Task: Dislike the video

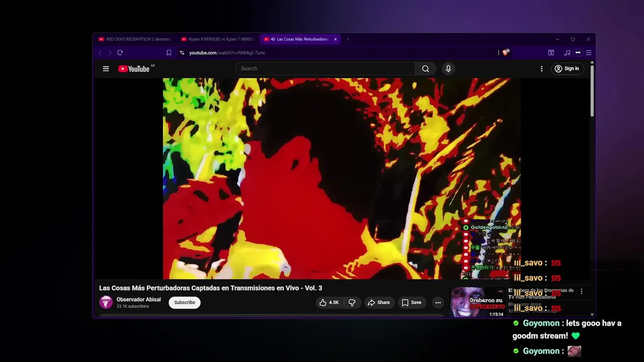Action: [x=352, y=303]
